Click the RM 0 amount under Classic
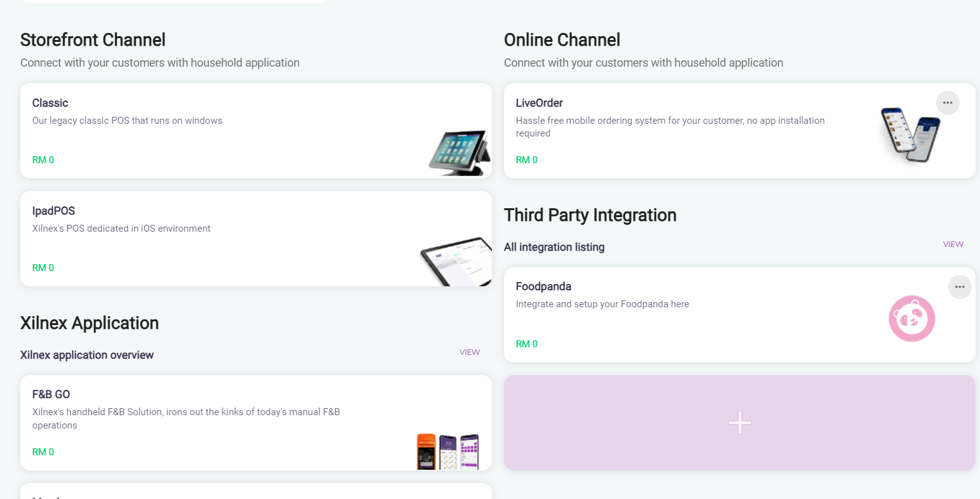980x499 pixels. [x=43, y=160]
